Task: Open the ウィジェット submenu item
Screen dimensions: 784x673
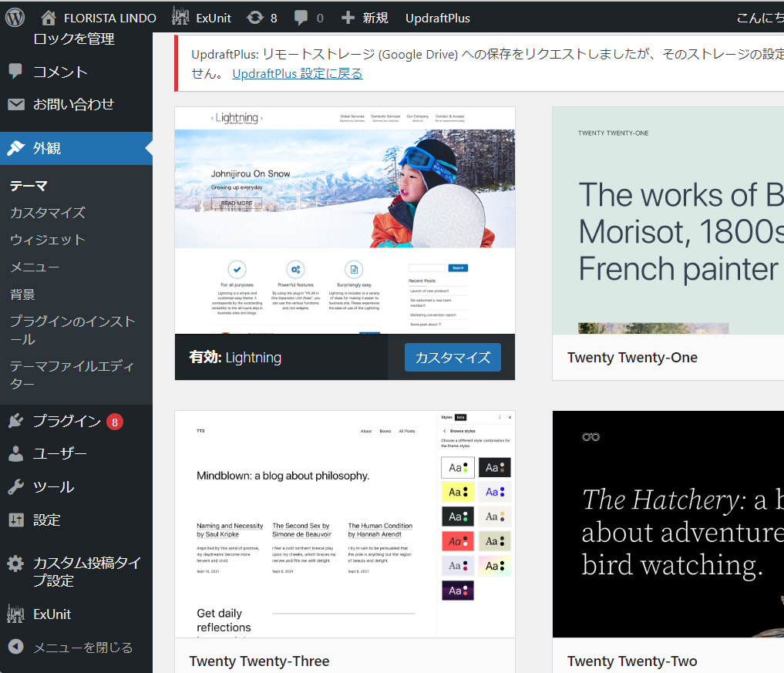Action: coord(48,240)
